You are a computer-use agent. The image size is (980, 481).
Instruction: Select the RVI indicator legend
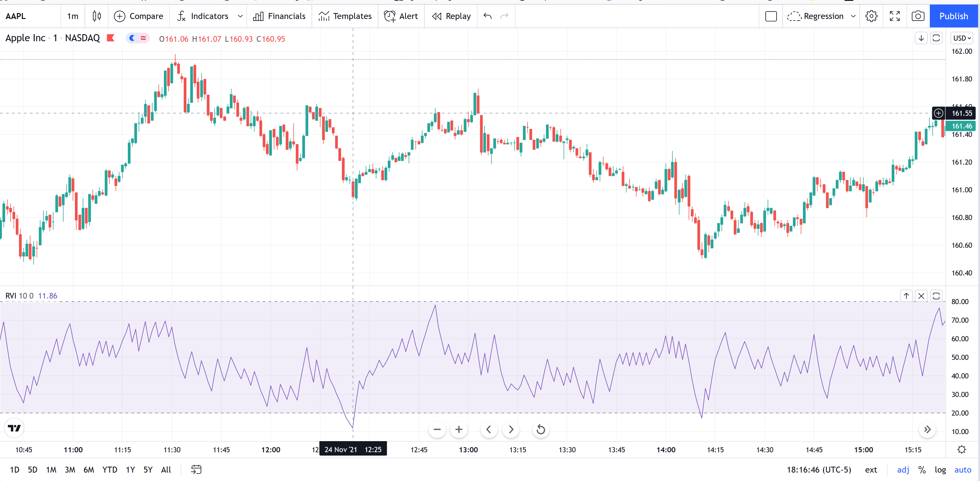31,296
